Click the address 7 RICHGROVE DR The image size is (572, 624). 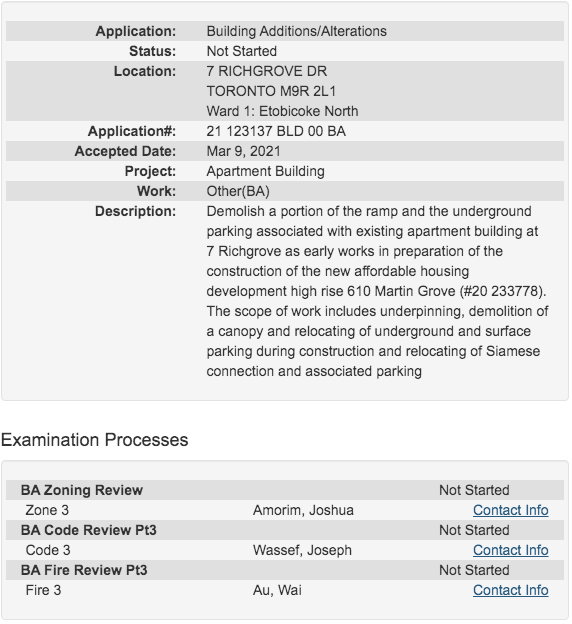[x=267, y=71]
